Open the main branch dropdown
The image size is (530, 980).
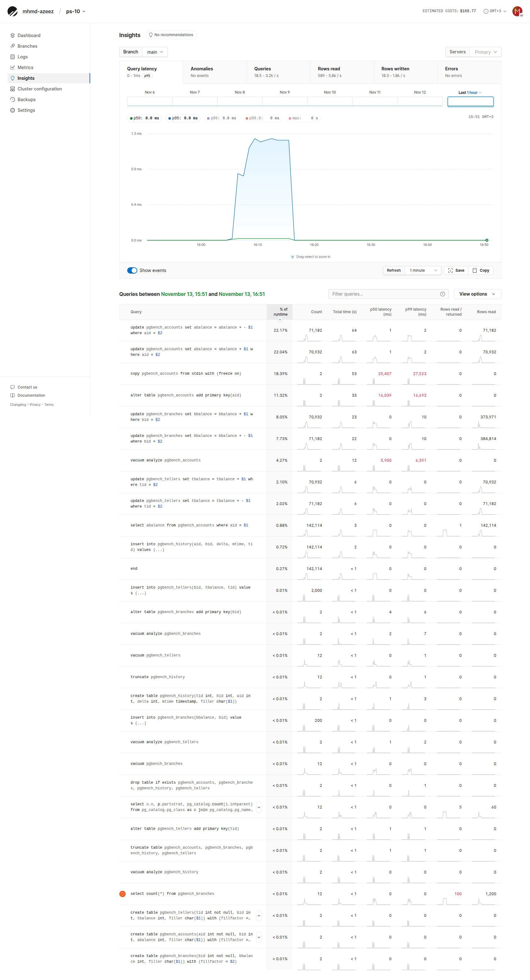155,52
